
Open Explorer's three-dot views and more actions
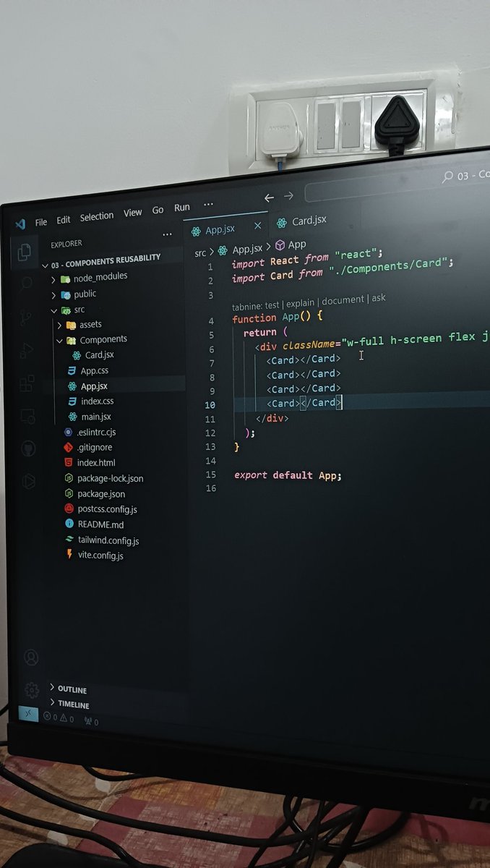[168, 234]
